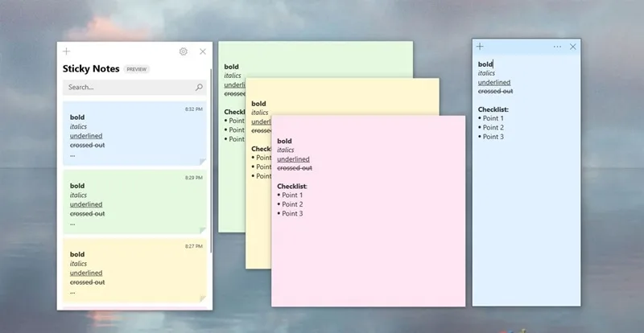Close the open blue sticky note
Viewport: 644px width, 333px height.
click(x=573, y=47)
